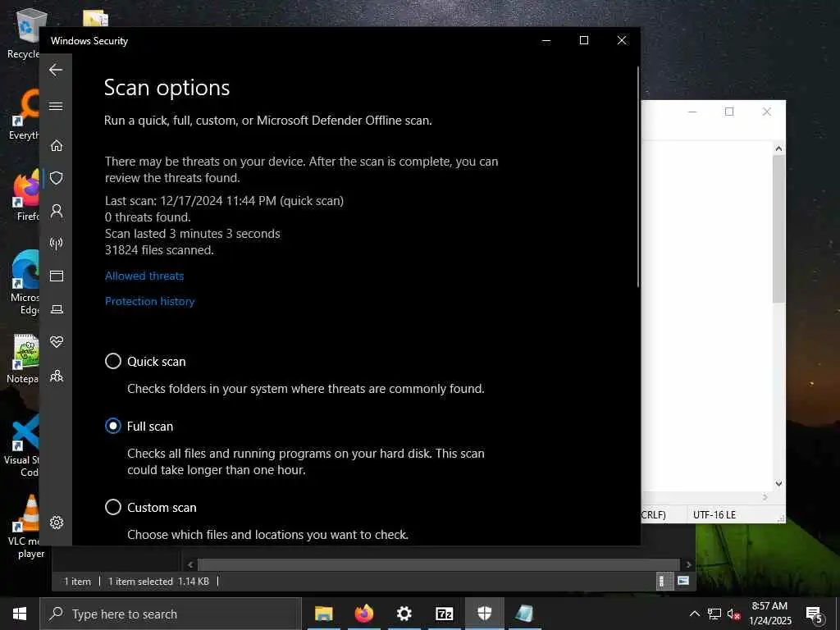Select the Full scan radio button
840x630 pixels.
(x=113, y=426)
